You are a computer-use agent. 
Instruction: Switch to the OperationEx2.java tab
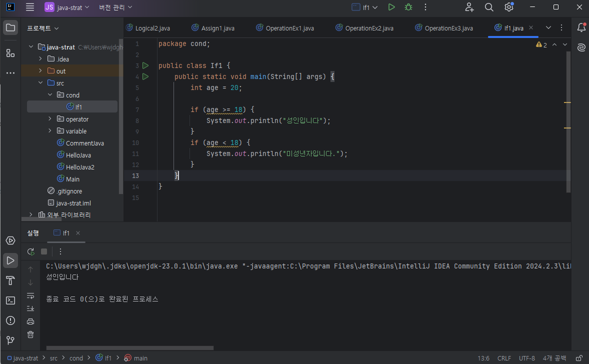pyautogui.click(x=368, y=28)
